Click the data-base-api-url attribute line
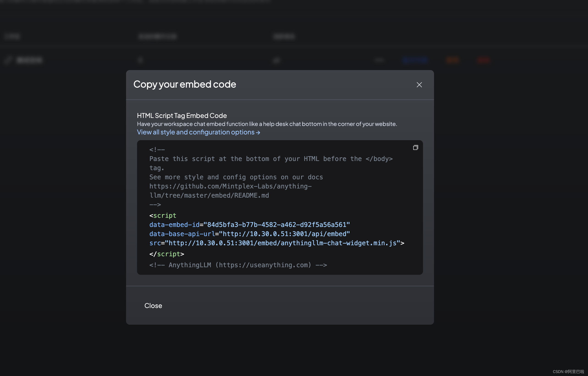The image size is (588, 376). (249, 234)
